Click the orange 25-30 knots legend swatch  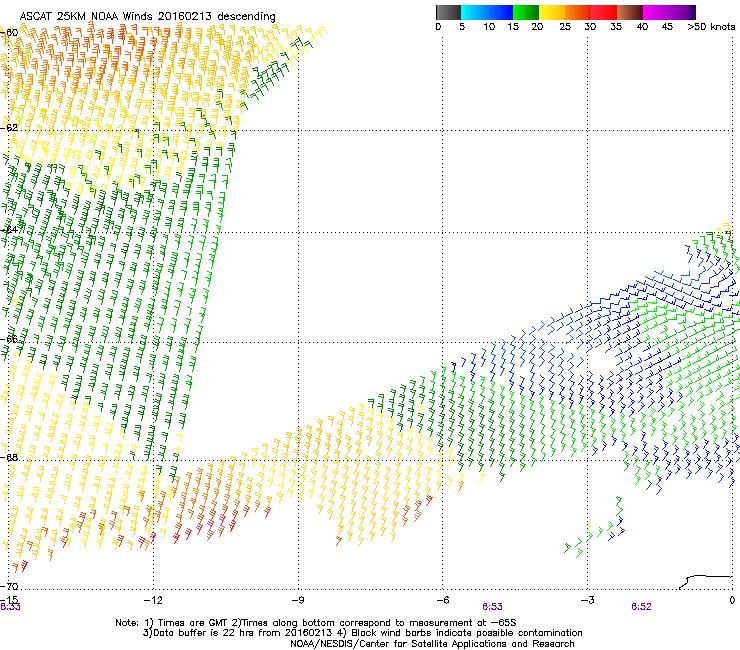[578, 12]
